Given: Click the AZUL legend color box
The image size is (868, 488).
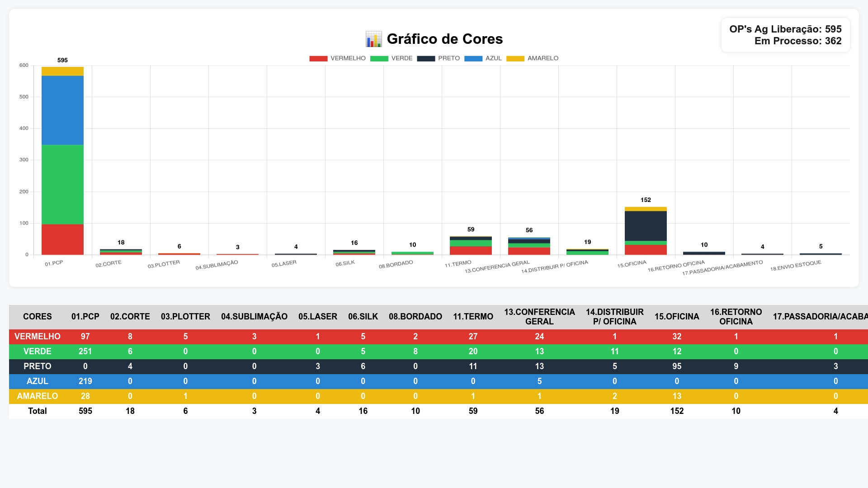Looking at the screenshot, I should point(473,58).
